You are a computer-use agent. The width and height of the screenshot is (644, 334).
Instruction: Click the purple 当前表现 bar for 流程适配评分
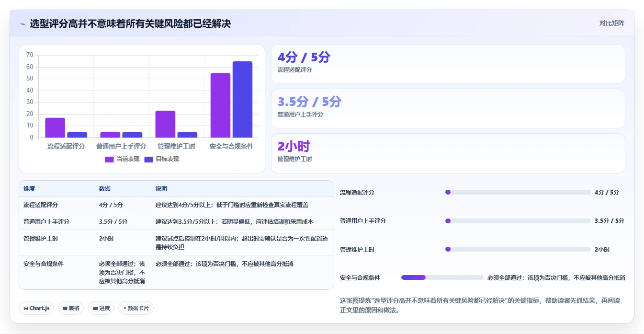55,128
